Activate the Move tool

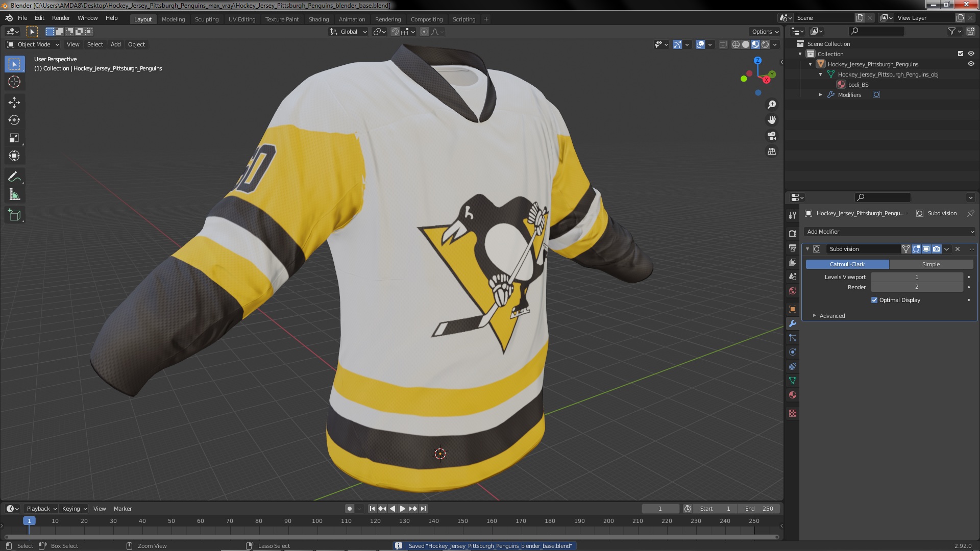(14, 103)
